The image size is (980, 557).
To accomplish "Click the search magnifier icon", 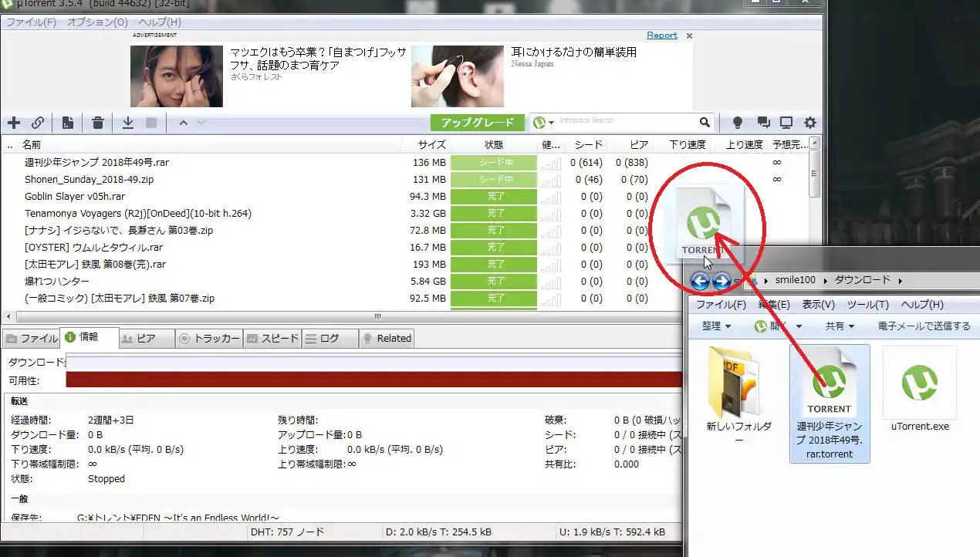I will pos(704,122).
